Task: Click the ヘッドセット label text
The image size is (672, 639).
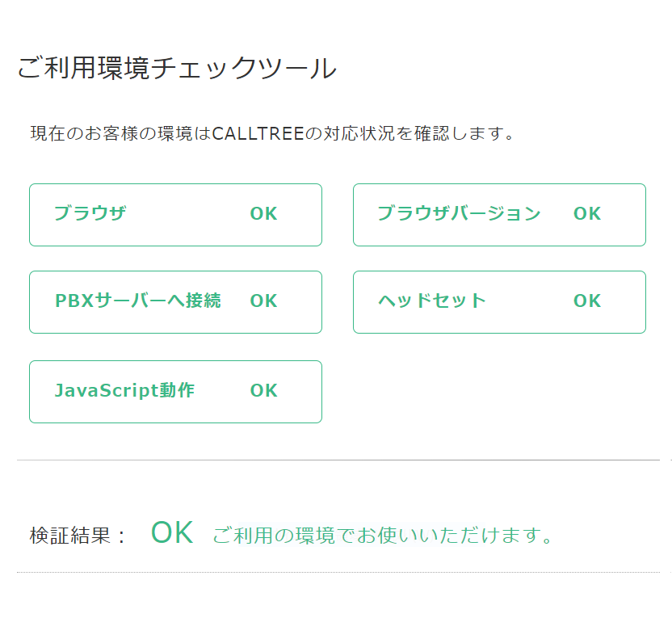Action: pos(432,301)
